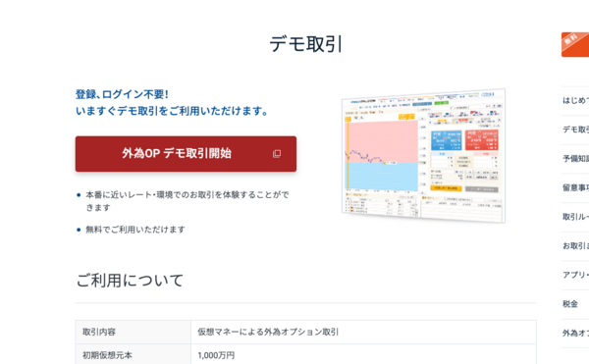
Task: Open the アプリ sidebar link
Action: (x=575, y=275)
